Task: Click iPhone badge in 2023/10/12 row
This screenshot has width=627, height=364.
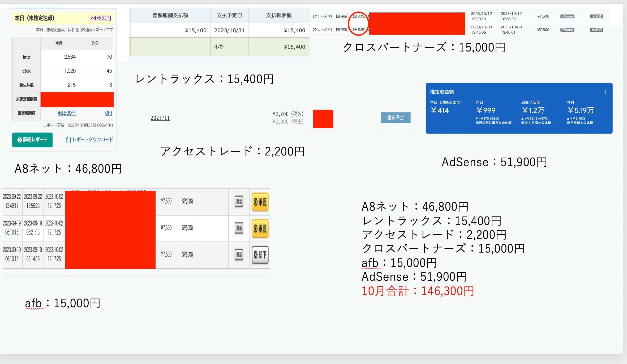Action: (567, 16)
